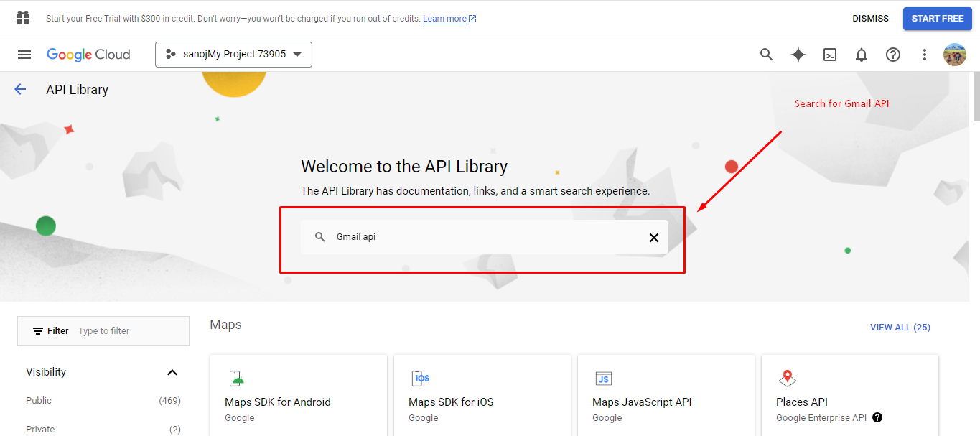Clear the Gmail api search text
Image resolution: width=980 pixels, height=436 pixels.
pyautogui.click(x=653, y=238)
